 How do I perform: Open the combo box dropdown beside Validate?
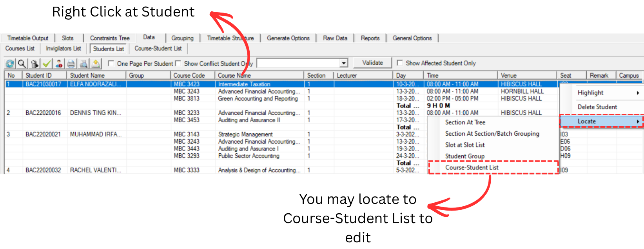[344, 63]
